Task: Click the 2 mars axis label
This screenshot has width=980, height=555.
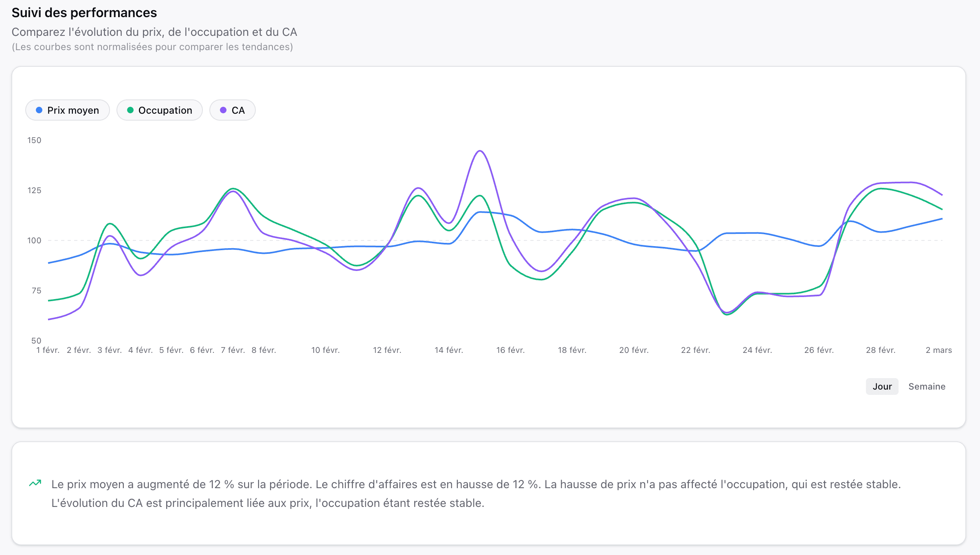Action: click(x=938, y=350)
